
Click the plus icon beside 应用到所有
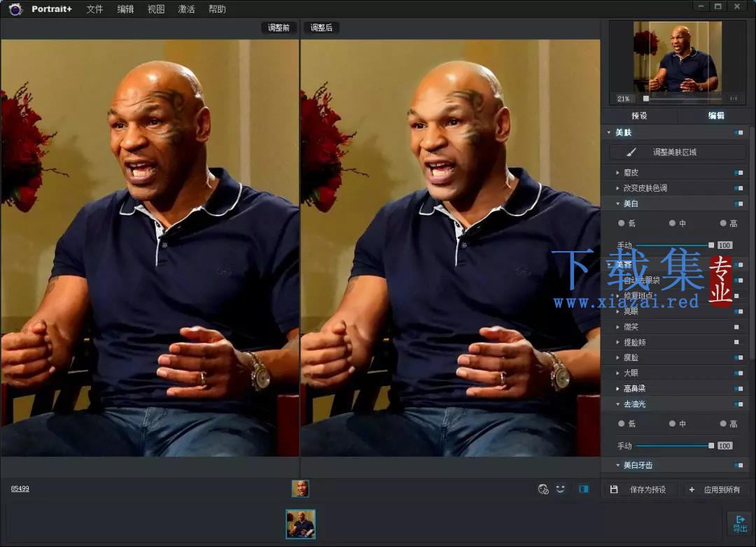click(692, 490)
